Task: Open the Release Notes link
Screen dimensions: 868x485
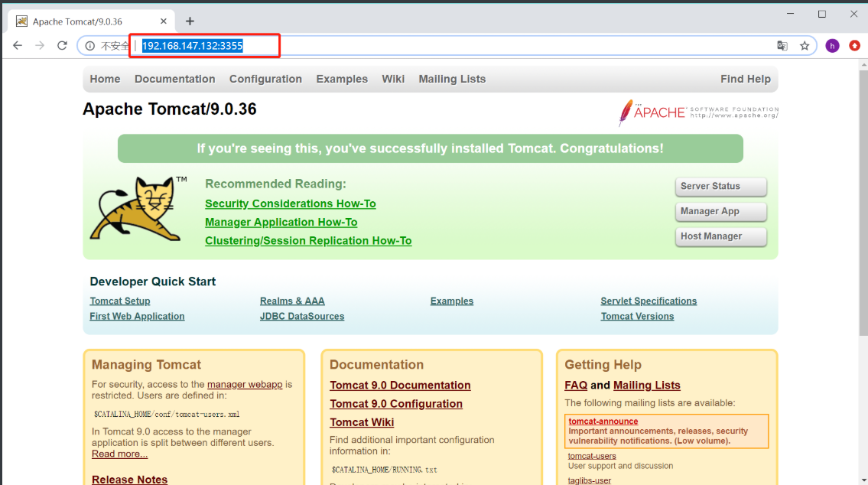Action: pyautogui.click(x=129, y=479)
